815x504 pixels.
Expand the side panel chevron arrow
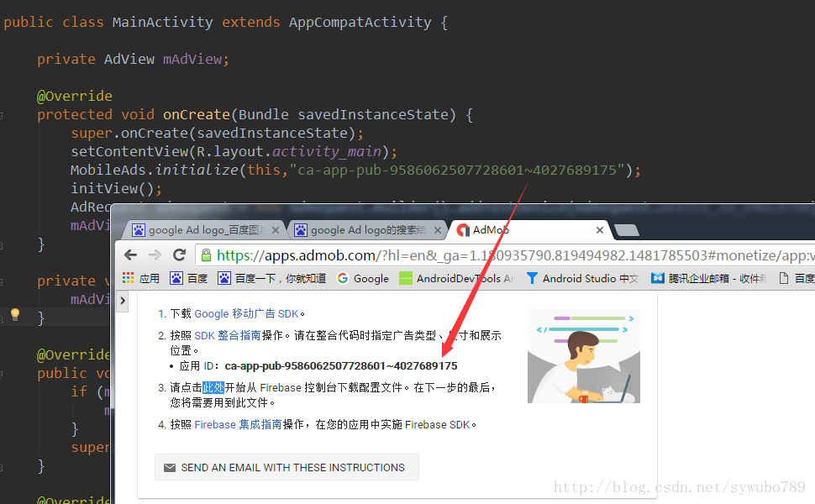(x=123, y=301)
